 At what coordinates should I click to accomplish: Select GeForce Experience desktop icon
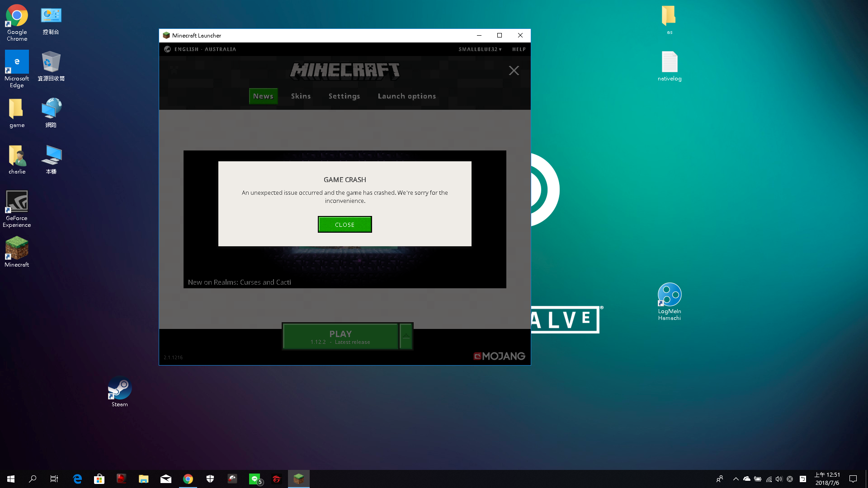(x=17, y=202)
